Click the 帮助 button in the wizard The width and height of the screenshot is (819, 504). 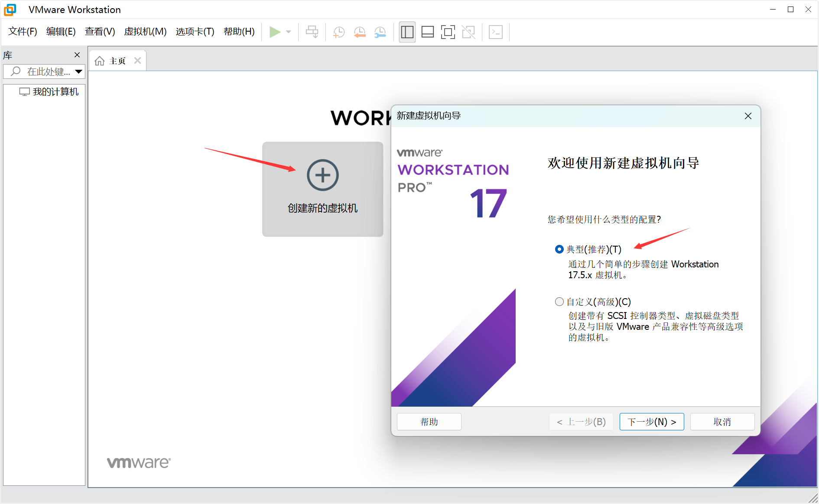coord(429,422)
